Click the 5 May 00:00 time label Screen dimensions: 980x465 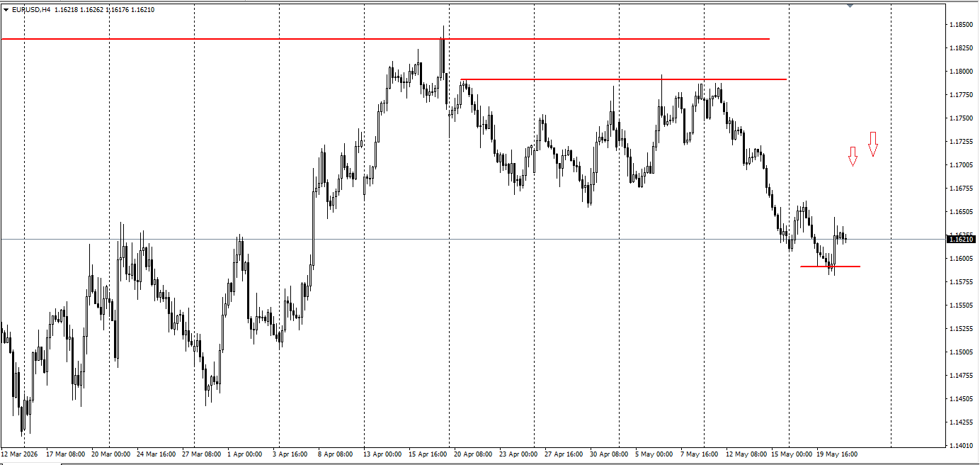click(x=654, y=454)
